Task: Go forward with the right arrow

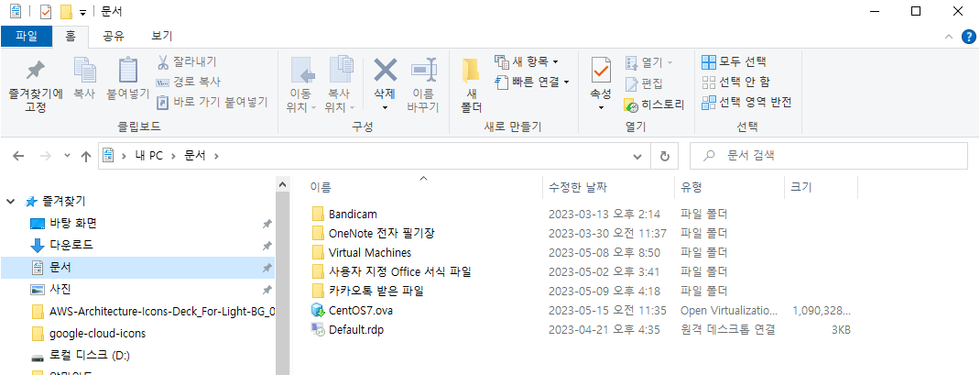Action: [x=45, y=157]
